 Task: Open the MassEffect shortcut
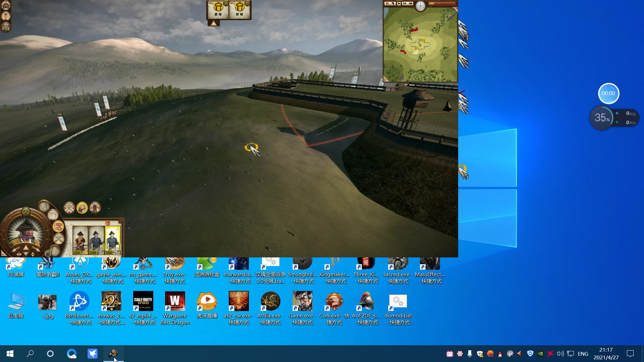pos(430,271)
